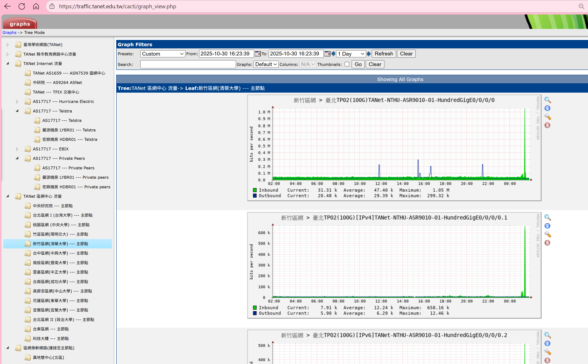Click the blue export icon of the IPv4 graph
The width and height of the screenshot is (588, 364).
click(547, 226)
